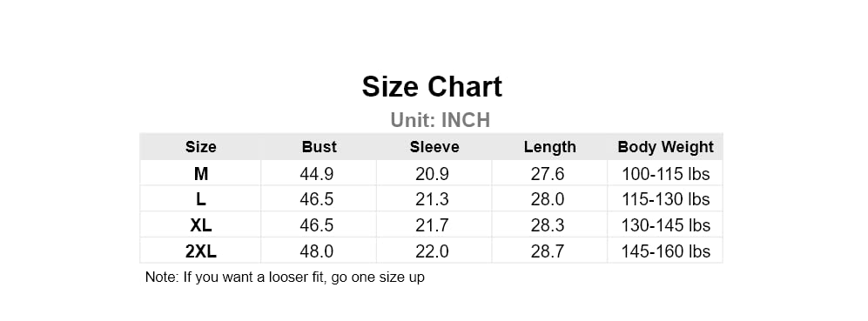Click the Body Weight column header
The height and width of the screenshot is (321, 868).
665,147
